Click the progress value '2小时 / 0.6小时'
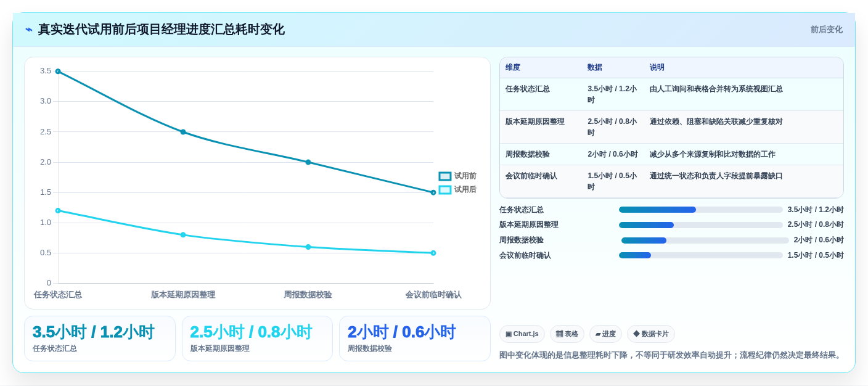Screen dimensions: 868x386 (819, 240)
